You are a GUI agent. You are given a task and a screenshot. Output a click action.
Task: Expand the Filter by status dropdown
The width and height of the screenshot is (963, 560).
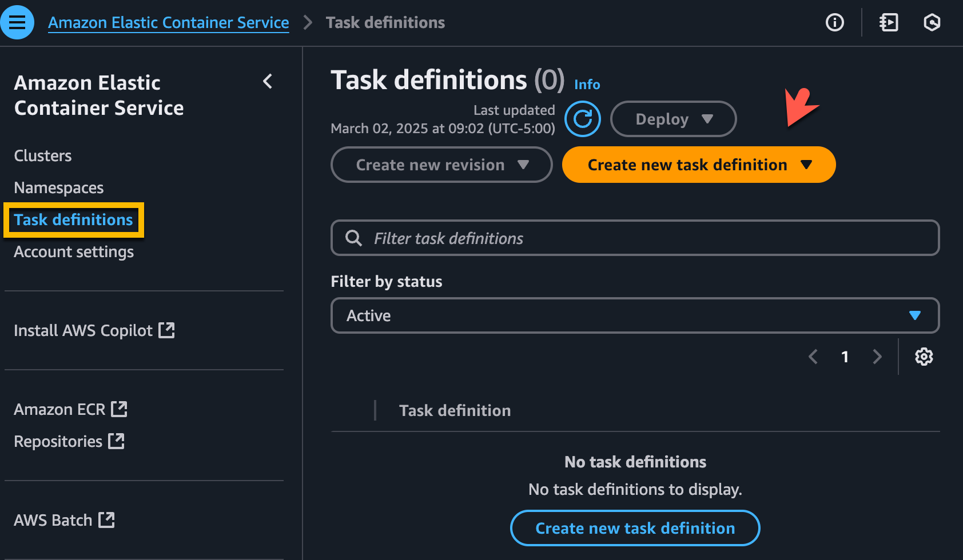635,315
